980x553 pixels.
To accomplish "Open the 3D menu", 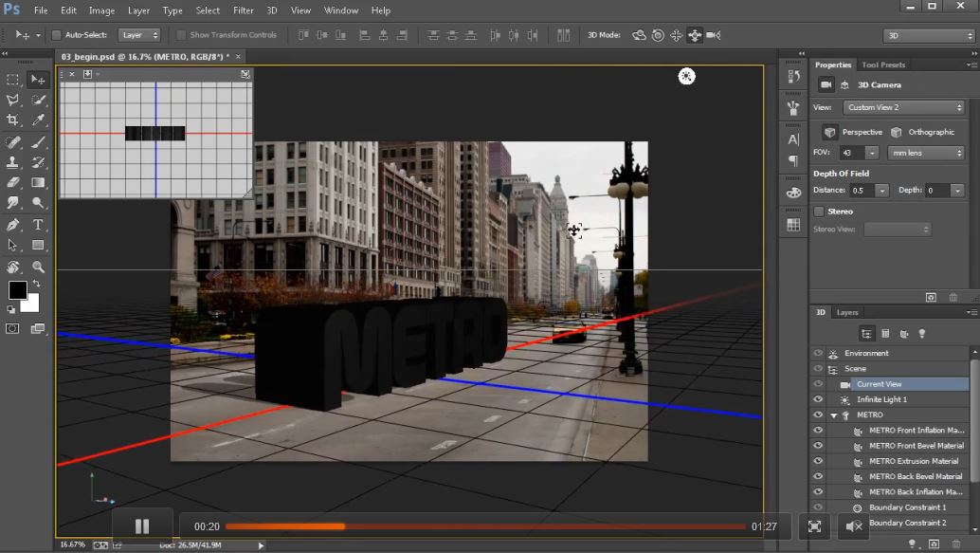I will point(272,10).
